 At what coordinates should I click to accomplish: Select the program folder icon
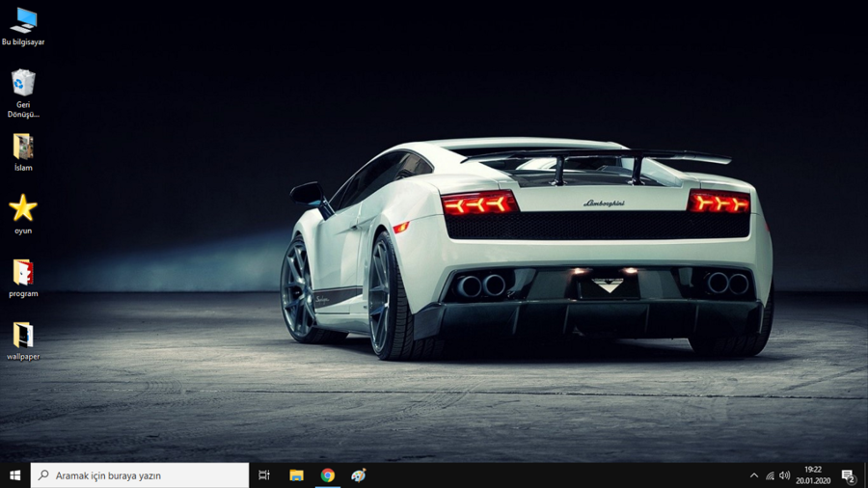[x=23, y=272]
